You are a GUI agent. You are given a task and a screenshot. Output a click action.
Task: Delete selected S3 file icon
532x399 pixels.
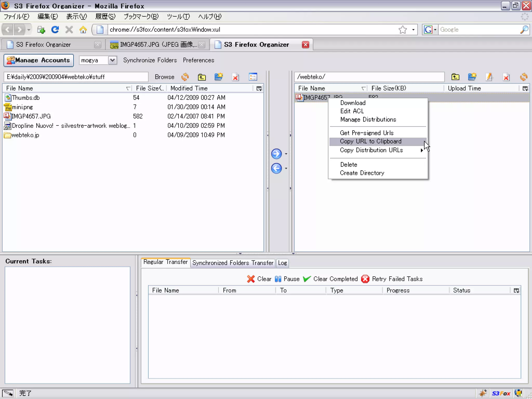pos(506,77)
